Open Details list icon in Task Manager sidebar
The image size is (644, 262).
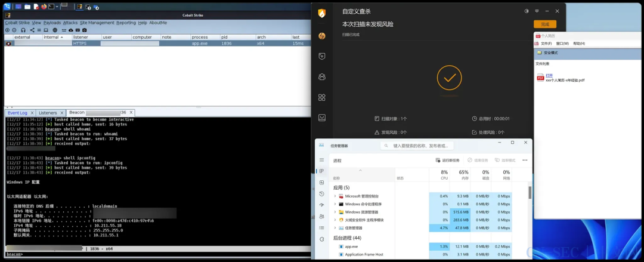(321, 227)
